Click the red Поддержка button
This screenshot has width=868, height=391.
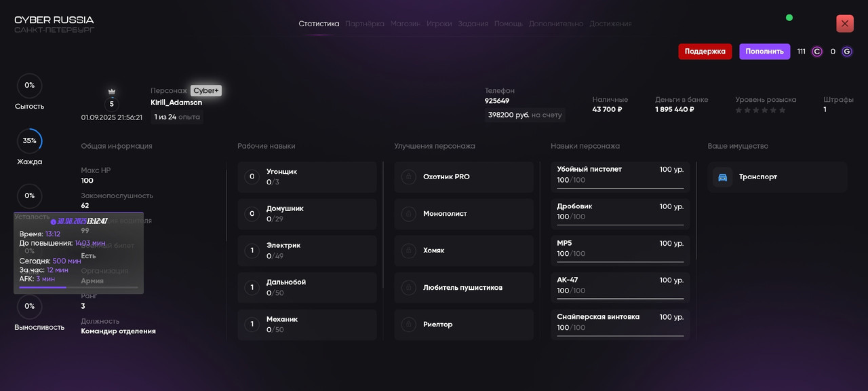pos(705,52)
